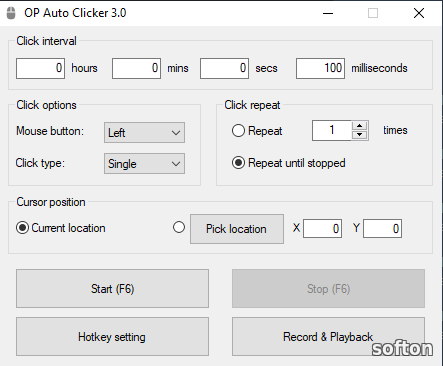
Task: Click the 'times' label
Action: tap(395, 130)
